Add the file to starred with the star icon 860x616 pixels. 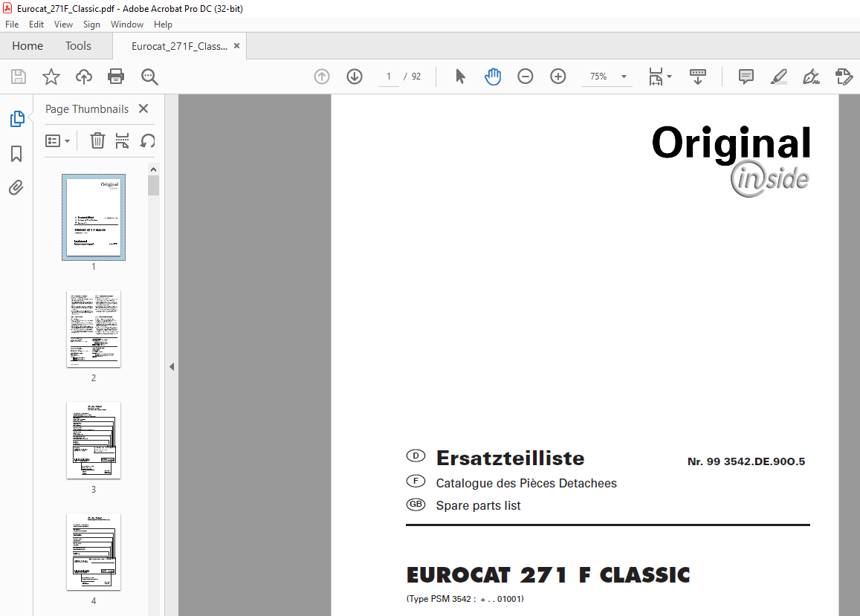pyautogui.click(x=51, y=77)
